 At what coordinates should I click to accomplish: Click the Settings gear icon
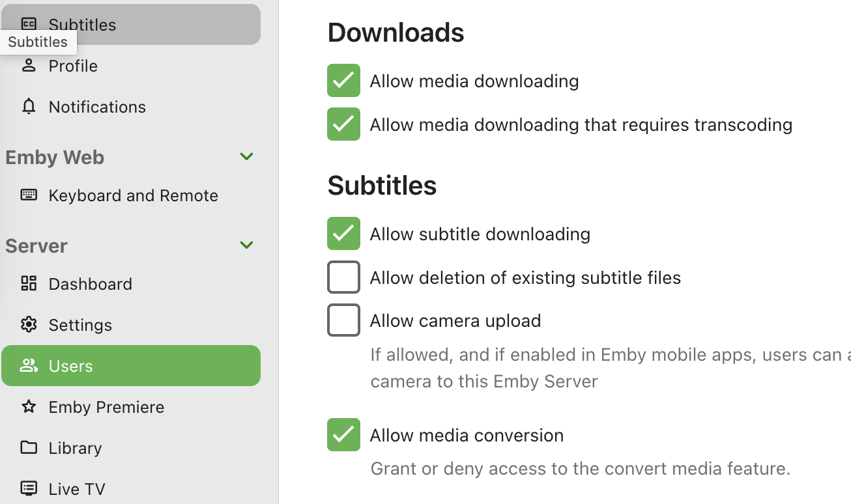(x=29, y=324)
